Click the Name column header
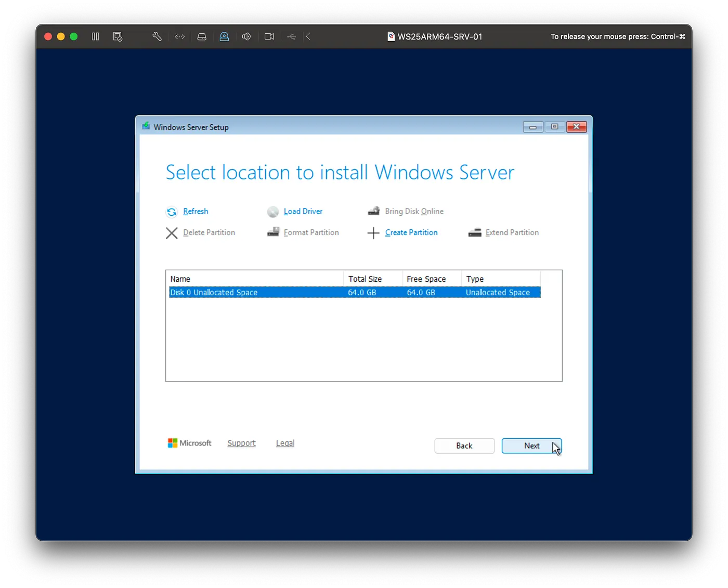 coord(255,279)
